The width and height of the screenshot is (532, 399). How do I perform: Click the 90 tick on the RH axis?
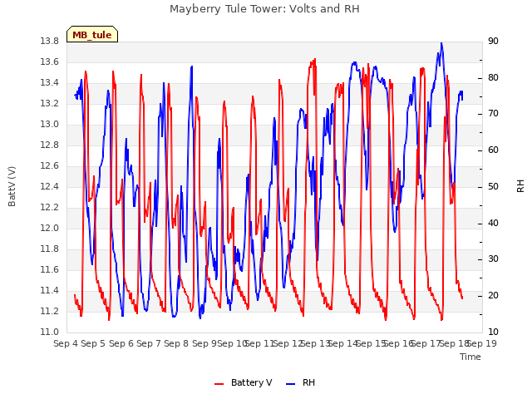[493, 42]
